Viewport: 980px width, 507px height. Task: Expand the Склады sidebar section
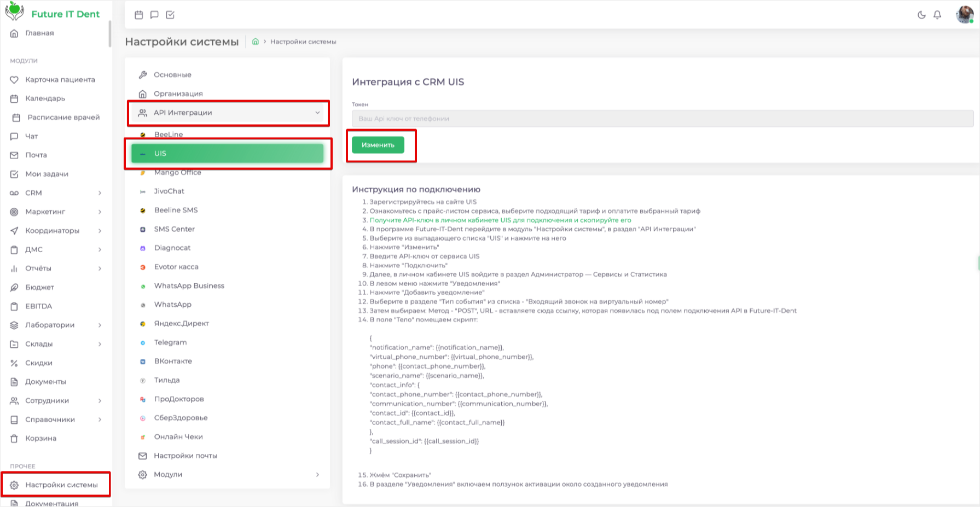click(55, 344)
